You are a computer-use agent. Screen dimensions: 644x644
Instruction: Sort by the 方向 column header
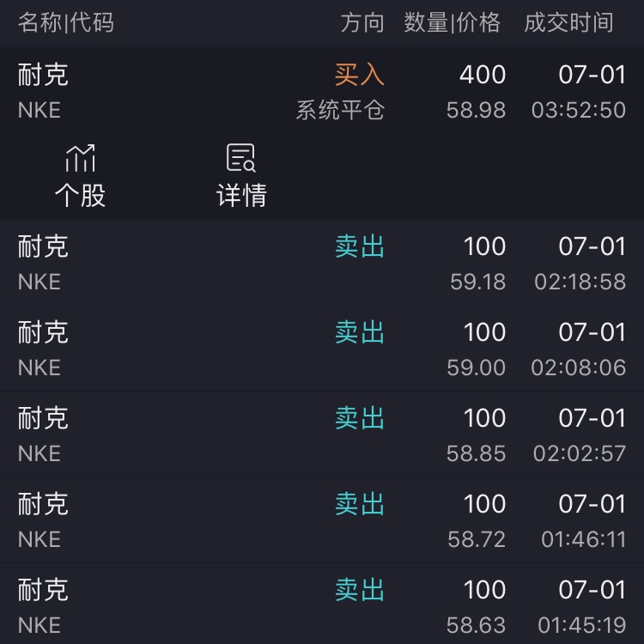tap(362, 22)
